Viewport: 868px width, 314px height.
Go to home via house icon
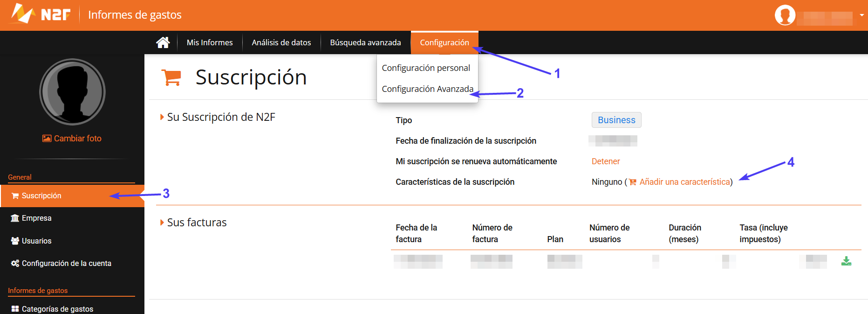point(163,42)
